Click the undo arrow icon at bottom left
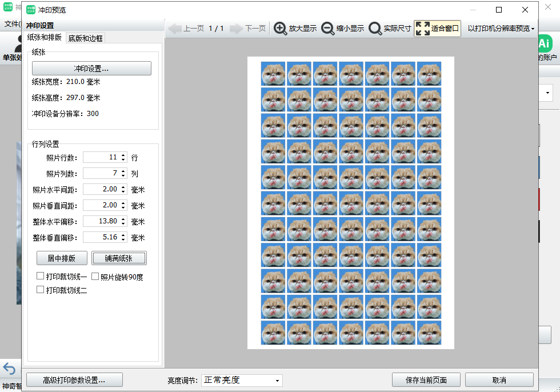This screenshot has height=392, width=560. coord(9,369)
